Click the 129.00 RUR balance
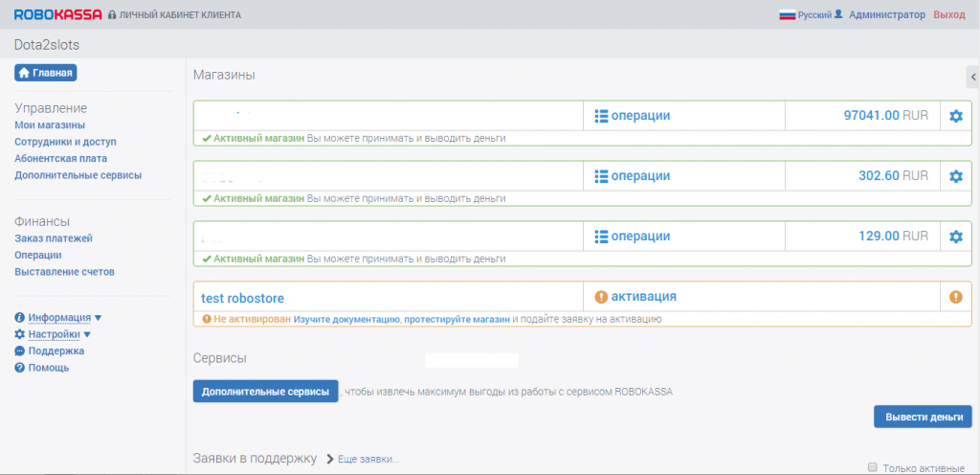The width and height of the screenshot is (980, 475). 894,237
